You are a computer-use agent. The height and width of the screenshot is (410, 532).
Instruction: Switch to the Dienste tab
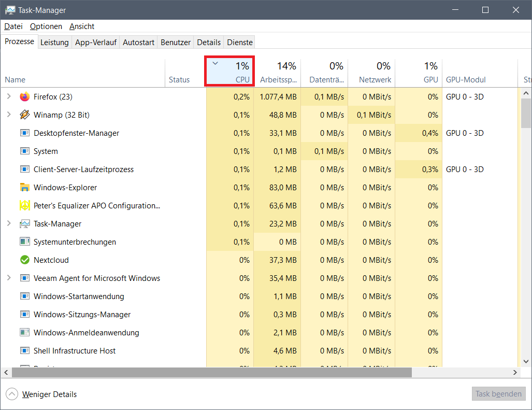pyautogui.click(x=239, y=43)
